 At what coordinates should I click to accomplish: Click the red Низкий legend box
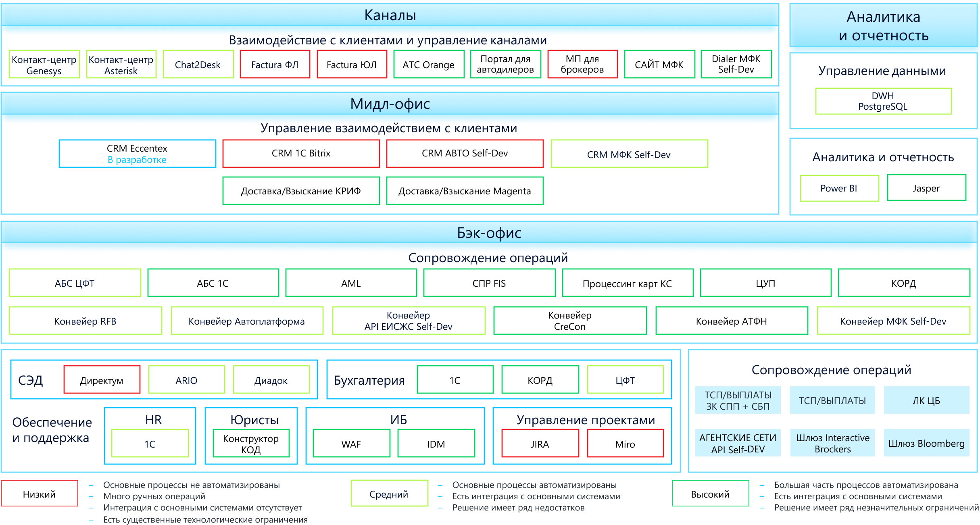tap(40, 493)
